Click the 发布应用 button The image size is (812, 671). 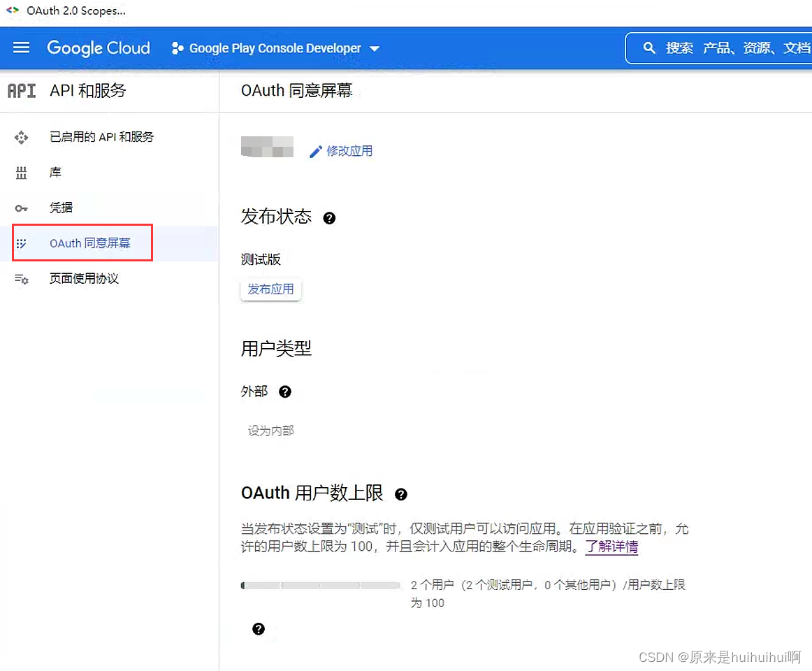[x=270, y=289]
